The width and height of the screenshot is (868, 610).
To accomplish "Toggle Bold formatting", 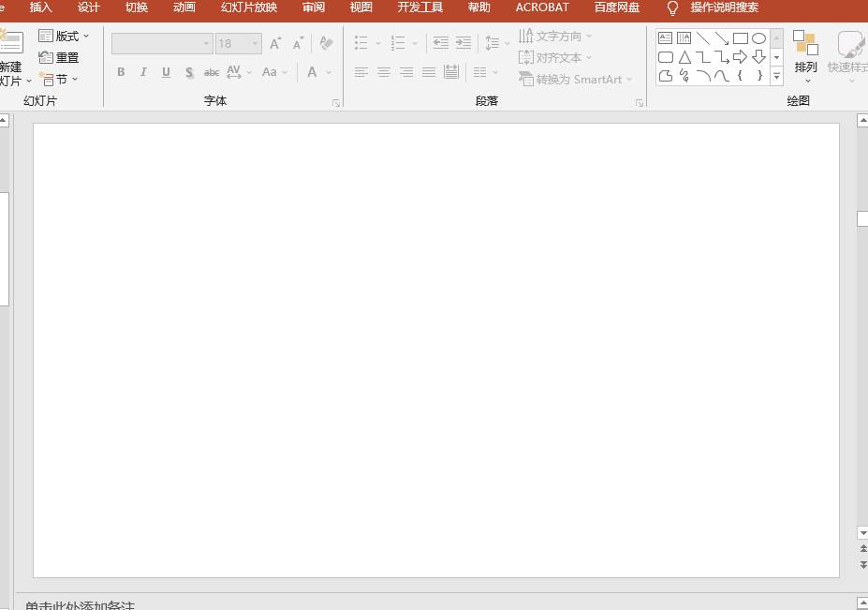I will 121,72.
